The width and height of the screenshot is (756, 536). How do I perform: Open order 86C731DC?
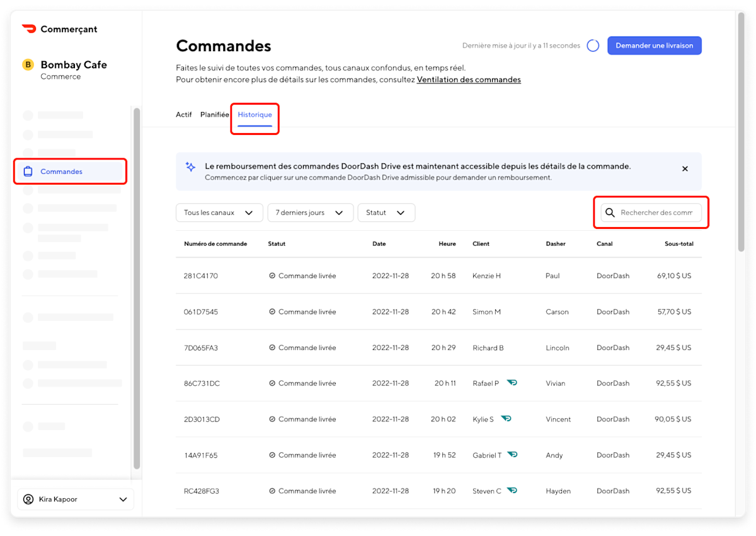(438, 383)
